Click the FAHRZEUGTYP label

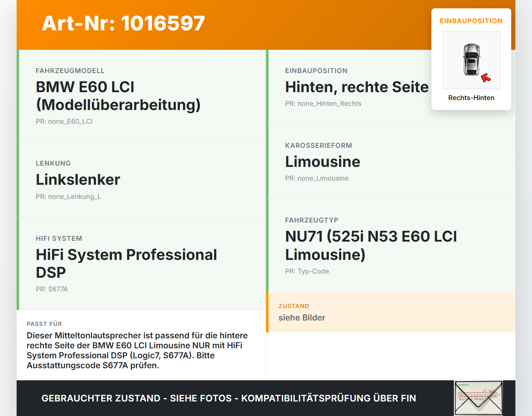click(312, 220)
